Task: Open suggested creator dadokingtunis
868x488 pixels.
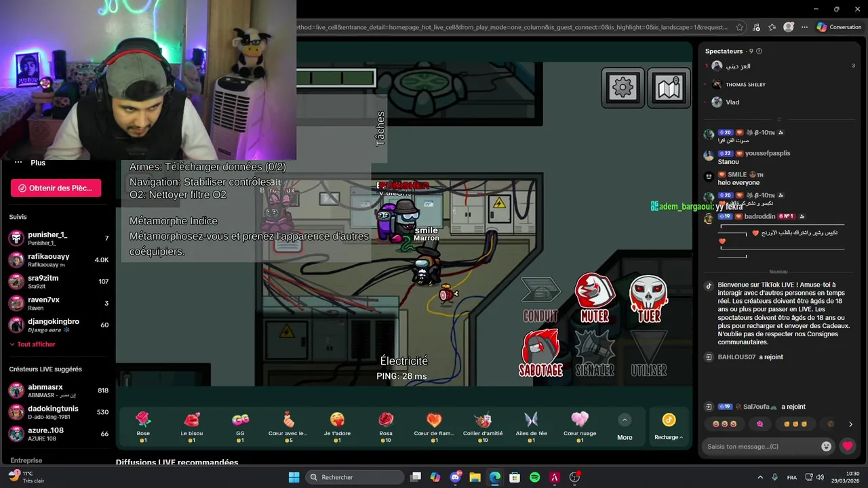Action: tap(58, 412)
